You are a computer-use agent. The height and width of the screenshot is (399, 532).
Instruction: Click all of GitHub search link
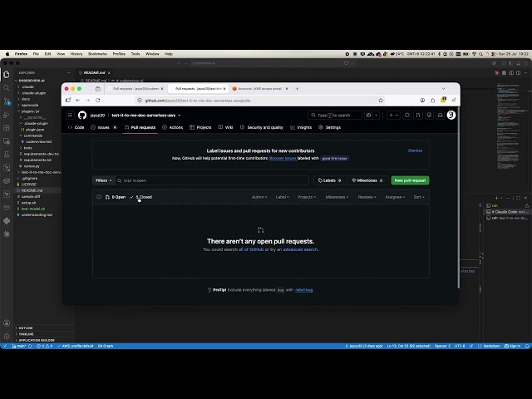[x=251, y=249]
